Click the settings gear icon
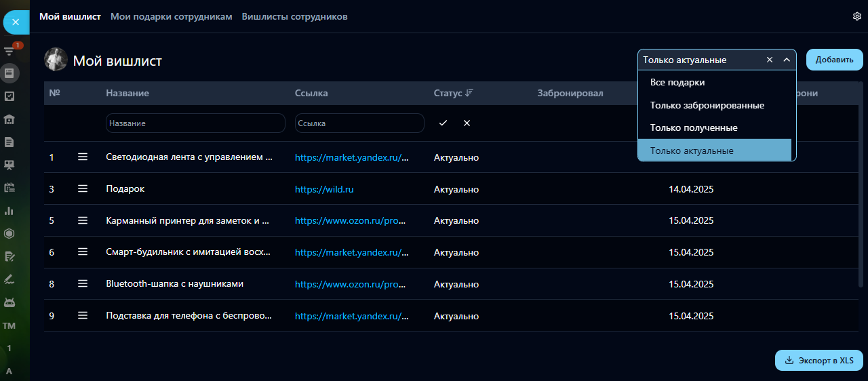Image resolution: width=868 pixels, height=381 pixels. pyautogui.click(x=856, y=16)
